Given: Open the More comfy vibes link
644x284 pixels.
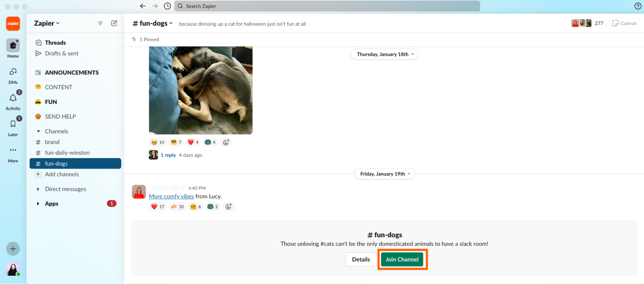Looking at the screenshot, I should click(x=171, y=196).
